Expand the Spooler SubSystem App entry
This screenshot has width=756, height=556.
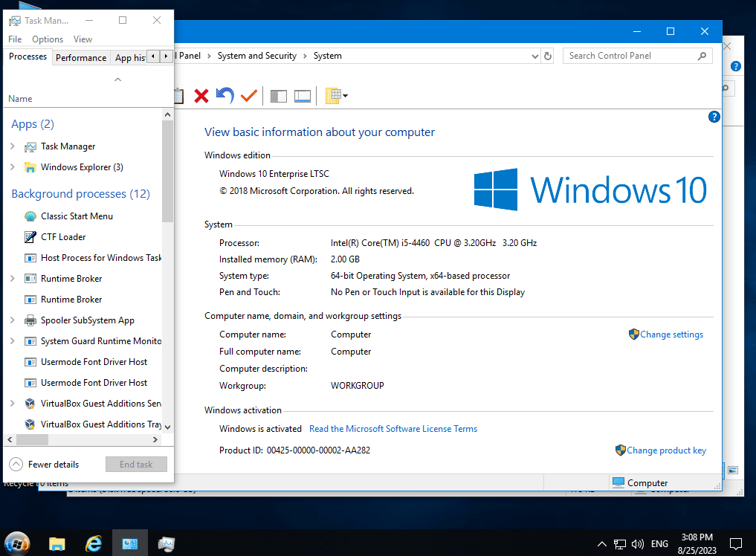[x=13, y=320]
